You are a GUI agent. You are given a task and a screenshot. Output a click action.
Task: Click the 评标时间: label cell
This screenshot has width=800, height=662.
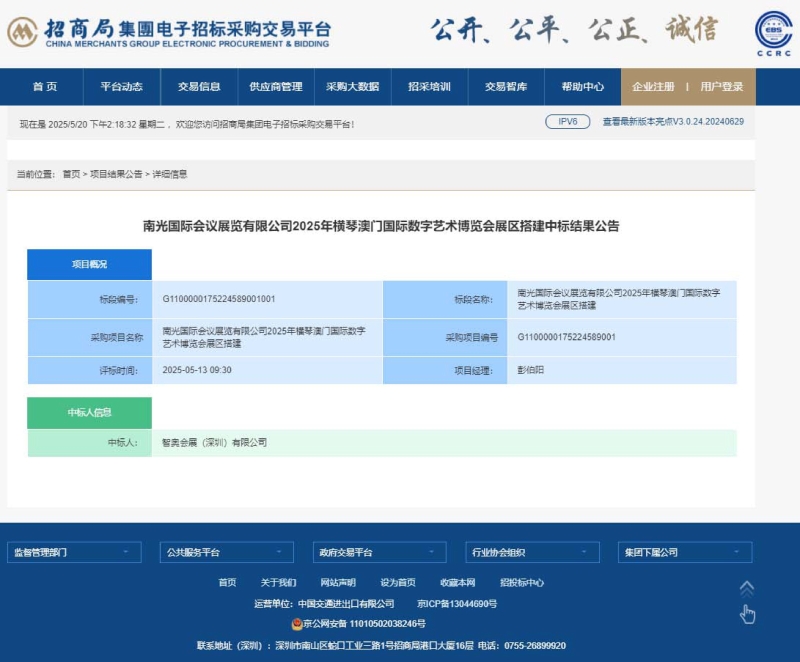(x=90, y=370)
